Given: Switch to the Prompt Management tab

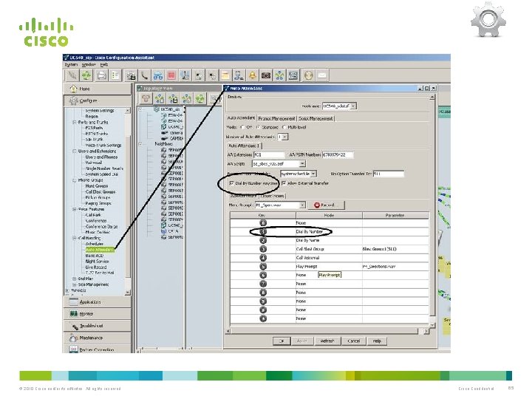Looking at the screenshot, I should pos(276,118).
